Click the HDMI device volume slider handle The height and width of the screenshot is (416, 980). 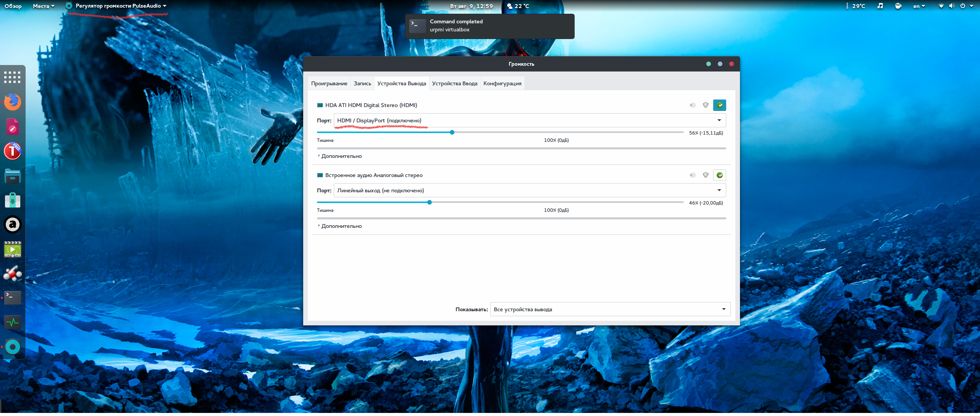[x=452, y=132]
